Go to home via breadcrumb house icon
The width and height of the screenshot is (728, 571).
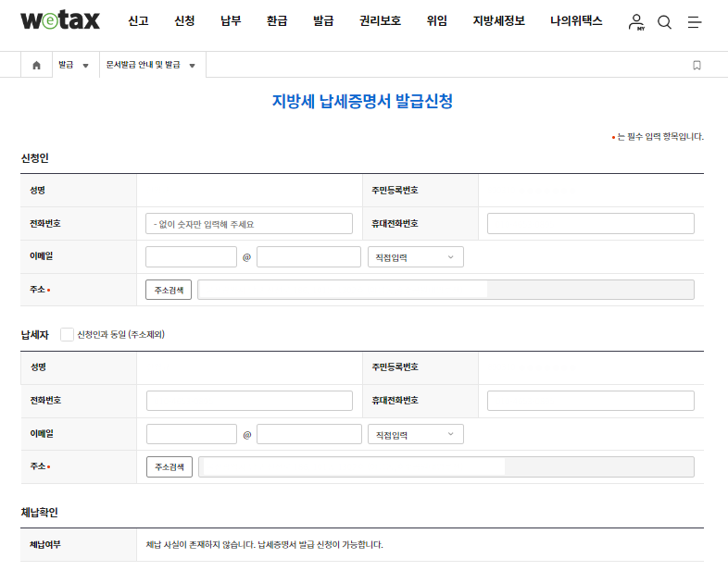pyautogui.click(x=37, y=65)
